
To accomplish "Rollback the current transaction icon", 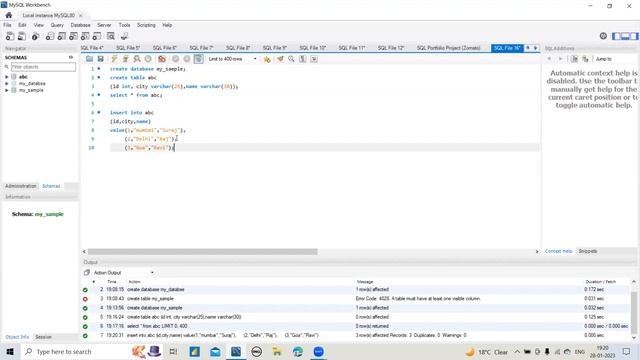I will (187, 59).
